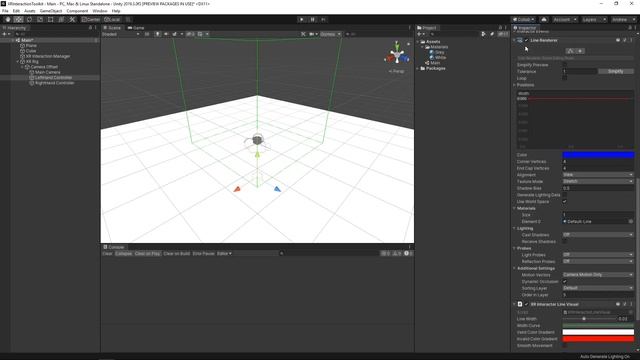The image size is (640, 360).
Task: Open the Line Renderer preset icon
Action: click(x=624, y=40)
